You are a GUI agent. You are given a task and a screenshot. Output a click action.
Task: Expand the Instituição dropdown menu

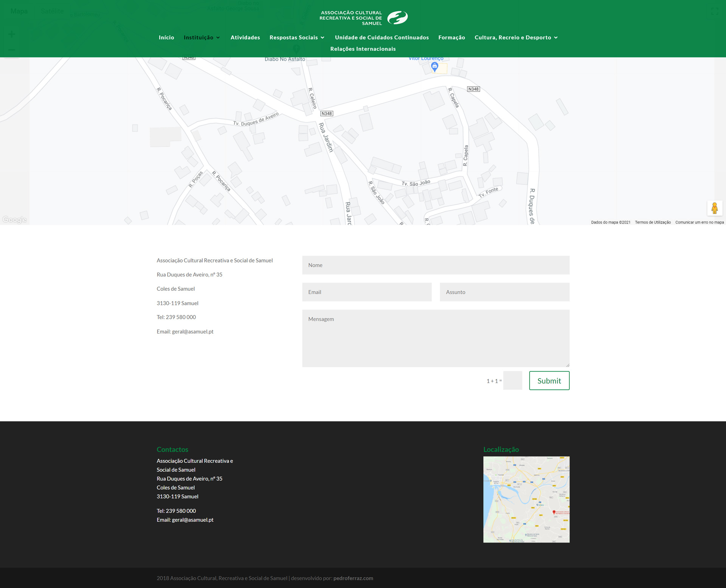202,37
